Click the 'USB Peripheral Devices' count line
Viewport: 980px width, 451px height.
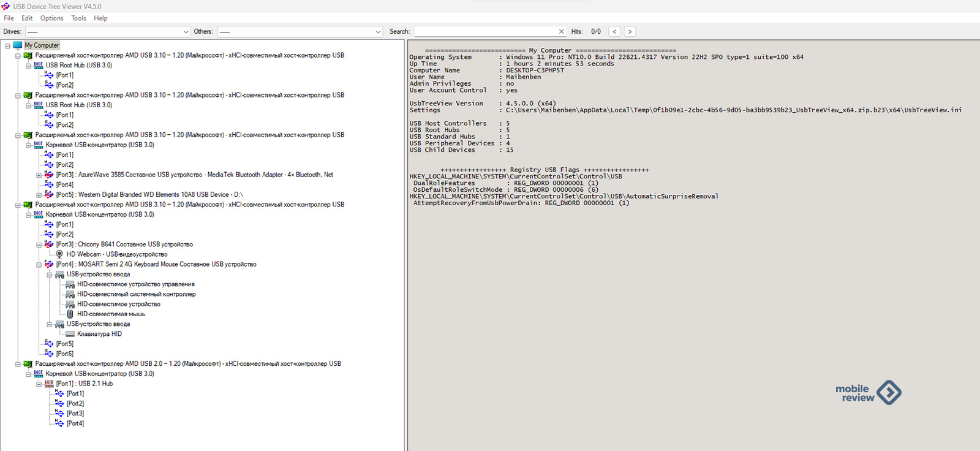pyautogui.click(x=459, y=143)
